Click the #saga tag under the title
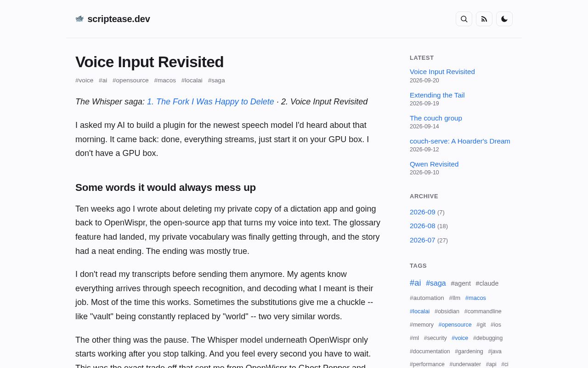 (216, 80)
